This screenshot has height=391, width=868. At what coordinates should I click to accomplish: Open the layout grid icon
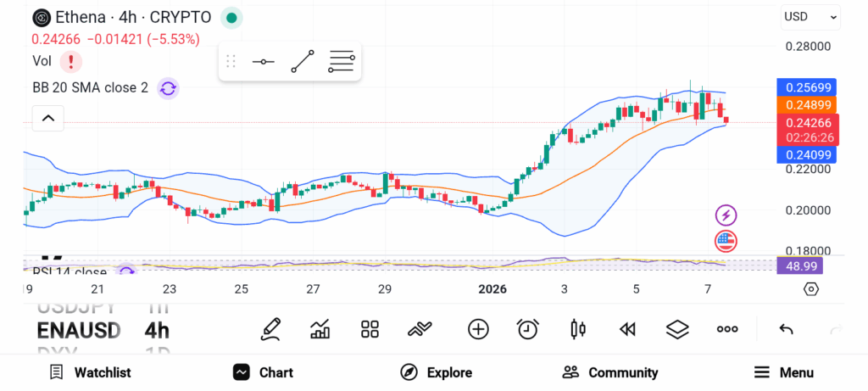click(370, 329)
